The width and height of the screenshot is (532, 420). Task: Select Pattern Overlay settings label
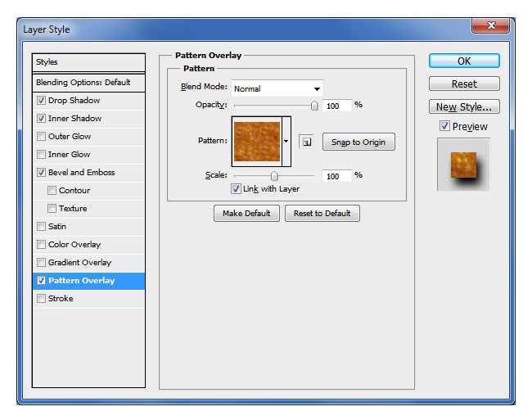coord(81,281)
